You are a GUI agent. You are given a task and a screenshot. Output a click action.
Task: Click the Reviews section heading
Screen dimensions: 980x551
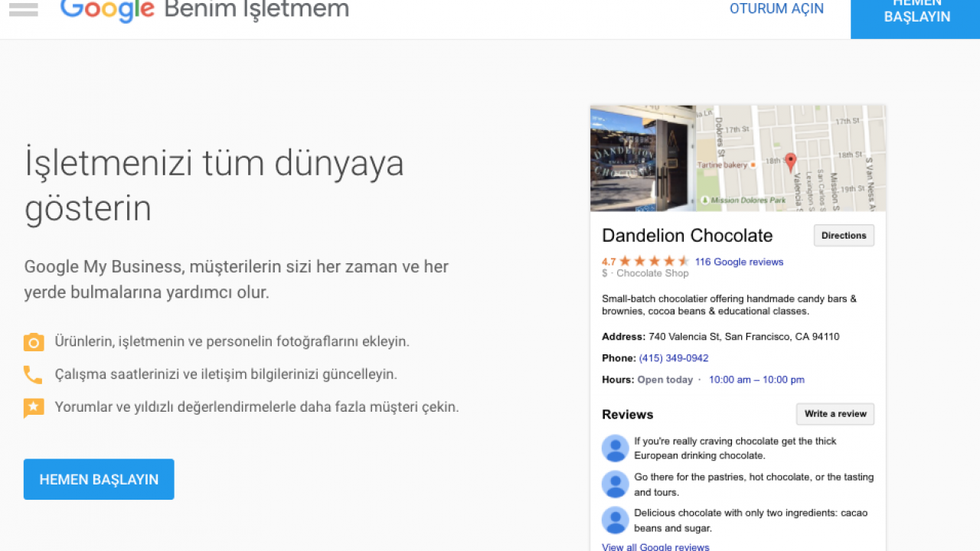627,415
